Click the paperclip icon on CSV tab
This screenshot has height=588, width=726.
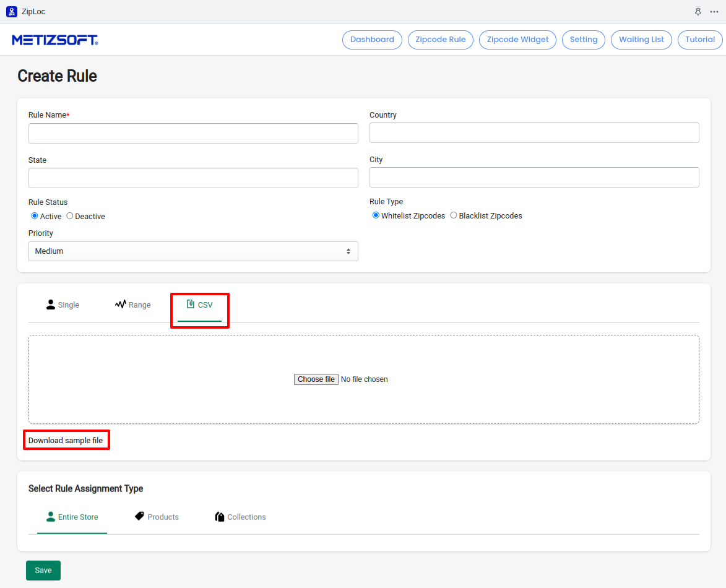(x=191, y=305)
